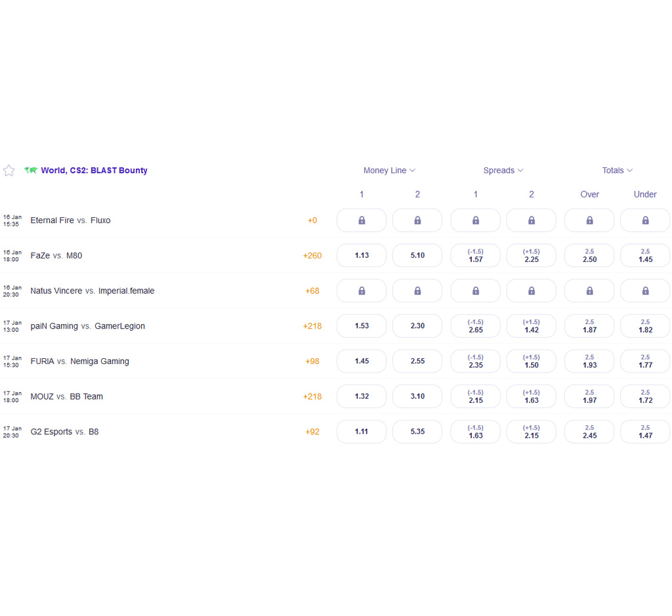
Task: Click locked Money Line 2 for Natus Vincere match
Action: point(417,291)
